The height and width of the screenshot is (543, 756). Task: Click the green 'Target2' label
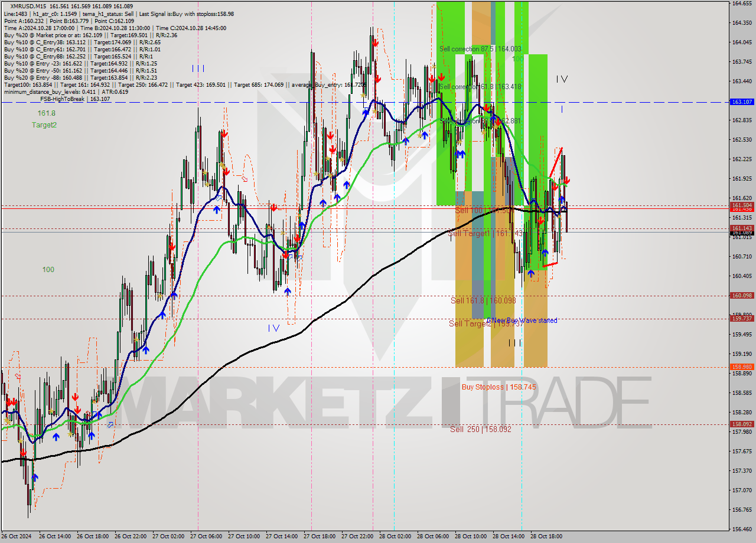click(44, 125)
